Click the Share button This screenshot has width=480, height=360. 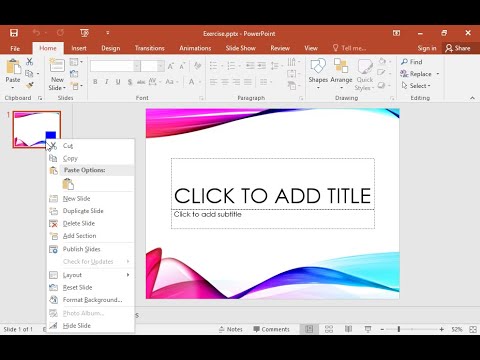(458, 48)
